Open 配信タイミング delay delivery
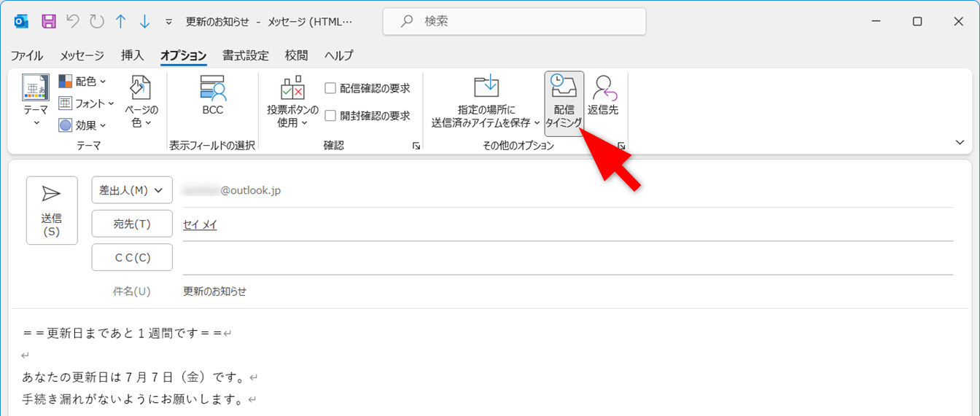 [x=564, y=103]
